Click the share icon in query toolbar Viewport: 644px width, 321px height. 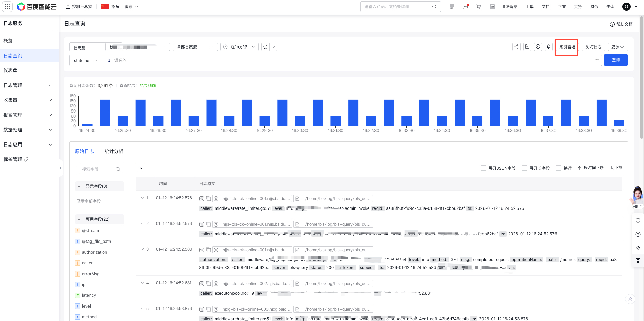pos(516,47)
